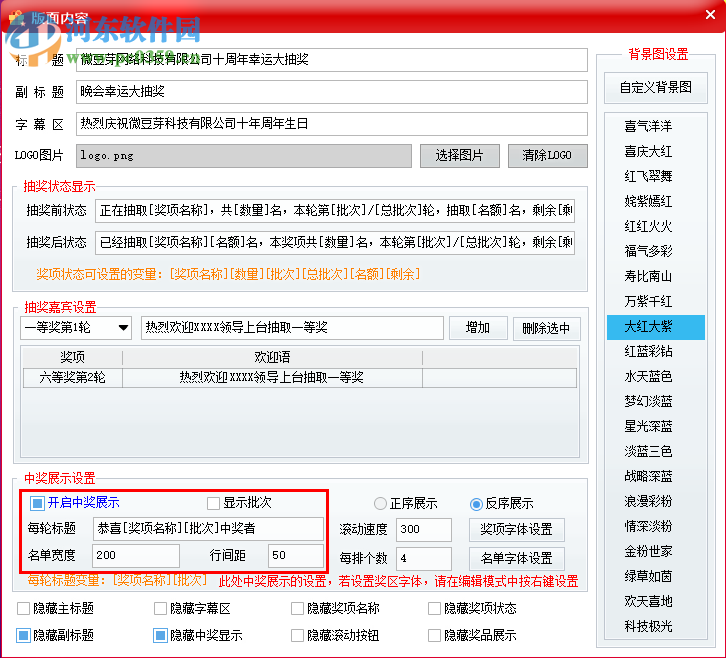Viewport: 726px width, 658px height.
Task: Choose the 水天蓝色 background theme
Action: (656, 376)
